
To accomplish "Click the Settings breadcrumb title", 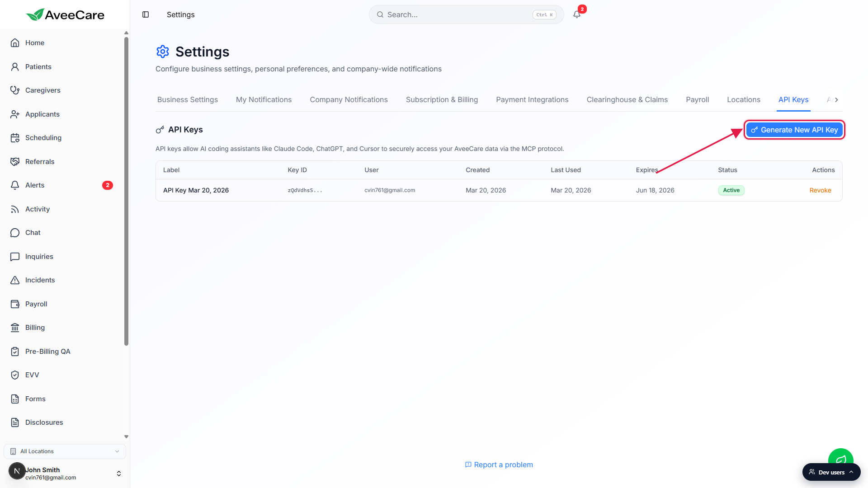I will tap(180, 14).
